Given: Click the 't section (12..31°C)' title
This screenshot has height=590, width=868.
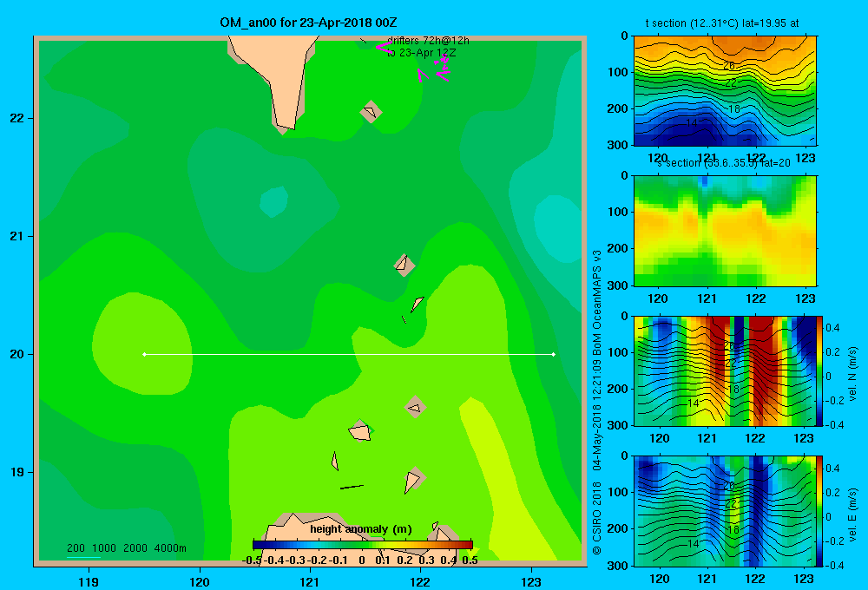Looking at the screenshot, I should pyautogui.click(x=722, y=23).
